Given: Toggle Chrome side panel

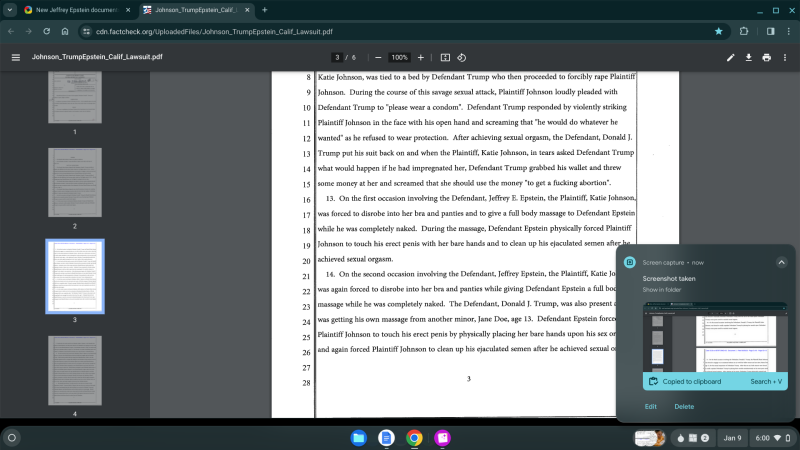Looking at the screenshot, I should [x=770, y=32].
